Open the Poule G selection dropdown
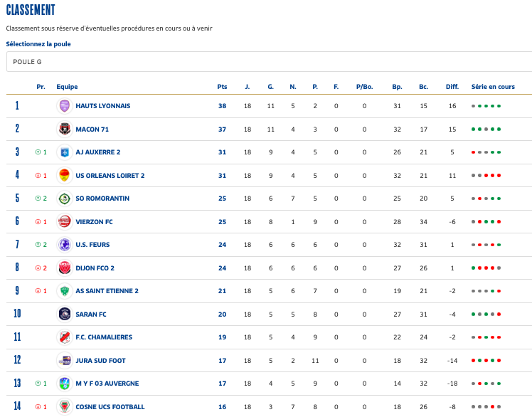The height and width of the screenshot is (417, 532). pyautogui.click(x=268, y=62)
